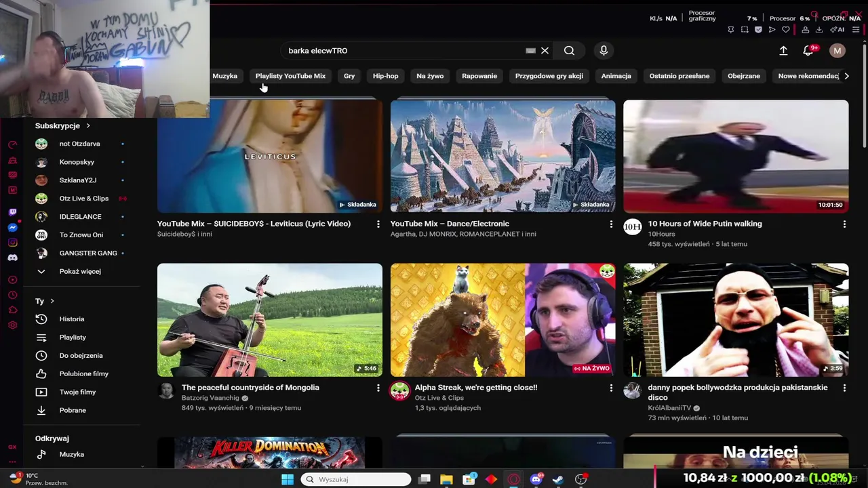868x488 pixels.
Task: Expand subscriptions with Pokaż więcej
Action: click(x=80, y=272)
